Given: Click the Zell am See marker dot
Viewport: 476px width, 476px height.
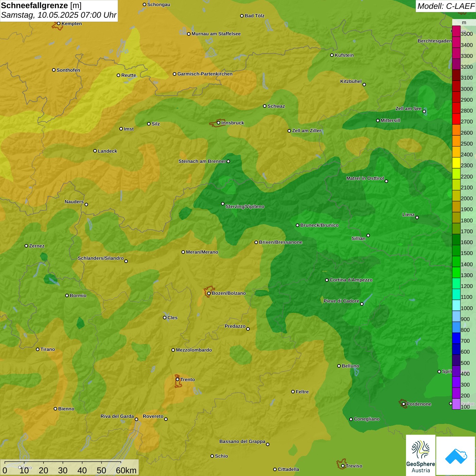Looking at the screenshot, I should pyautogui.click(x=424, y=112).
